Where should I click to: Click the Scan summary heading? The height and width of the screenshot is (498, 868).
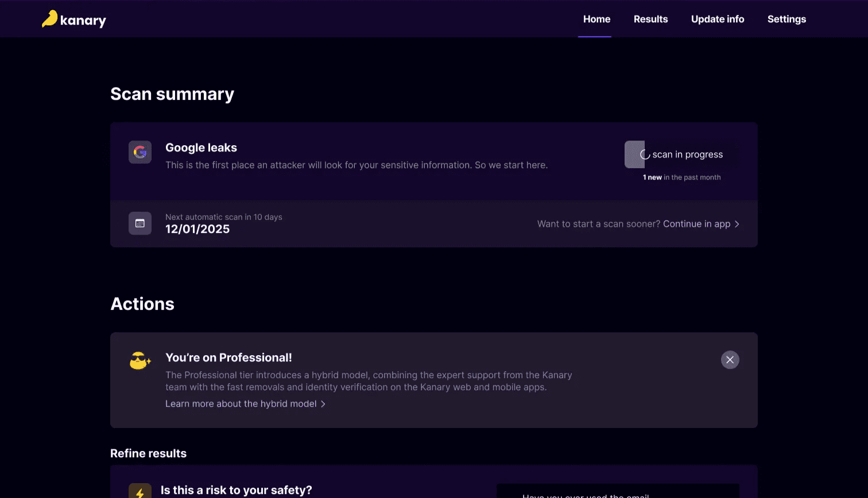(172, 94)
